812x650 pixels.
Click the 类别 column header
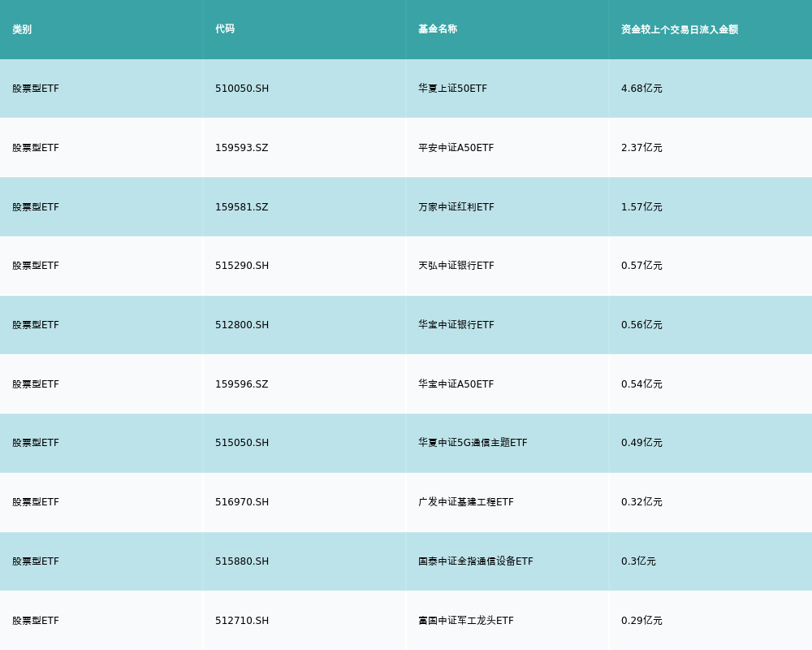pyautogui.click(x=22, y=29)
